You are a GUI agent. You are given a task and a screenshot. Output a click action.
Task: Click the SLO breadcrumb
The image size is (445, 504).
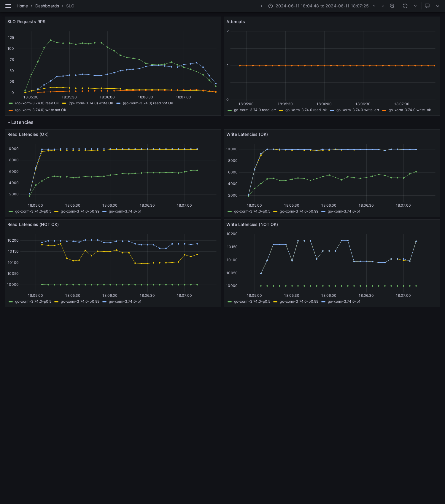(70, 6)
